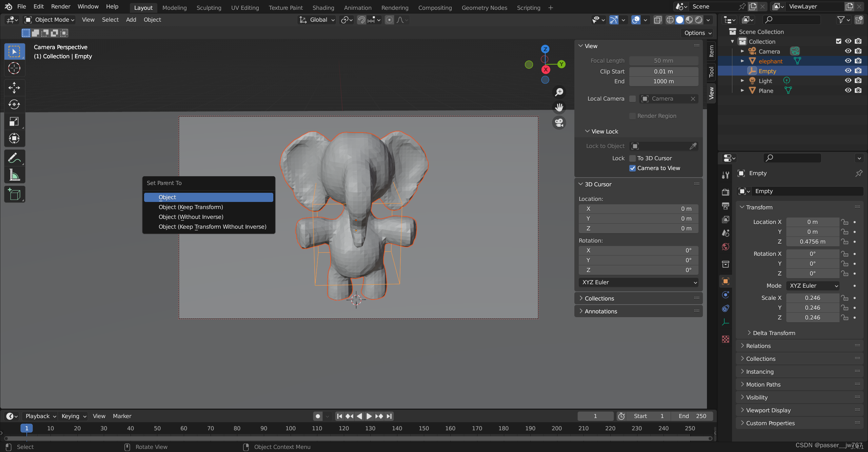Toggle Camera to View checkbox
Viewport: 868px width, 452px height.
point(633,168)
